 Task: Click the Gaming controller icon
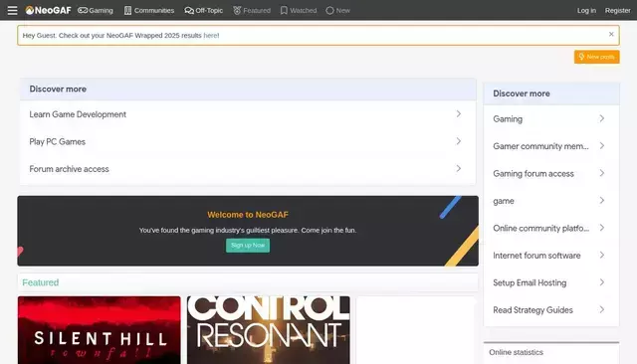83,10
